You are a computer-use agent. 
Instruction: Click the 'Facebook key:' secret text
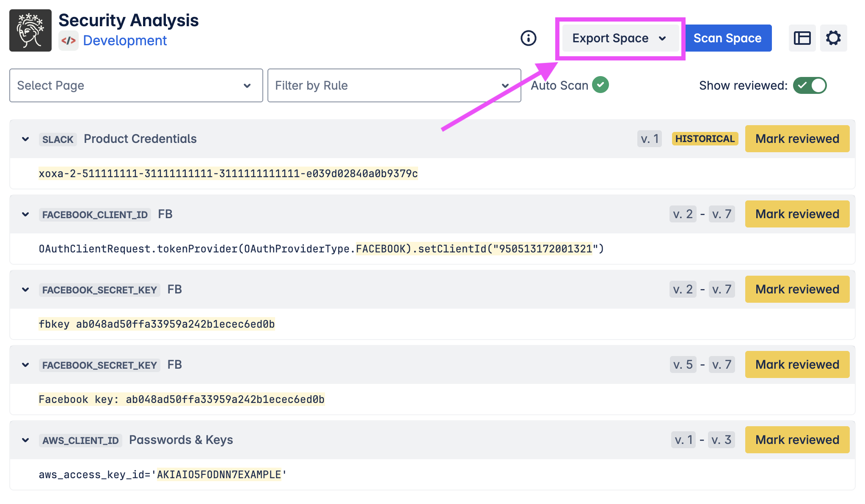click(x=182, y=399)
